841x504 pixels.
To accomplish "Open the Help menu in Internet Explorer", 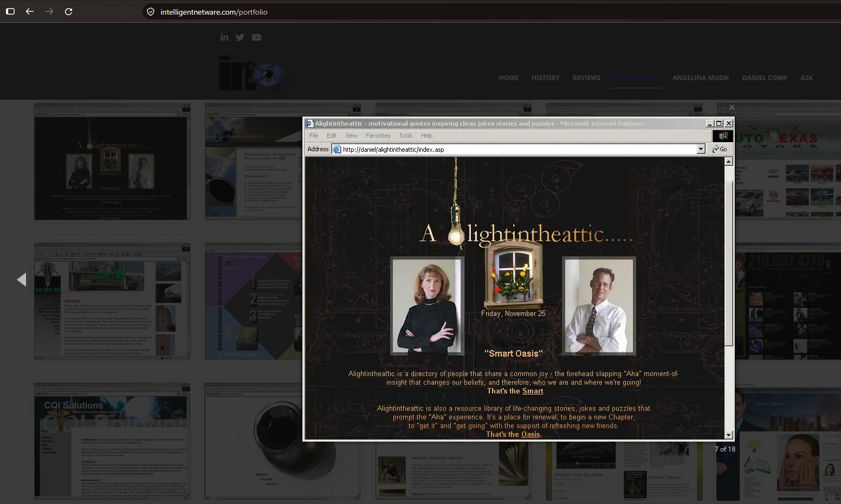I will click(x=427, y=135).
